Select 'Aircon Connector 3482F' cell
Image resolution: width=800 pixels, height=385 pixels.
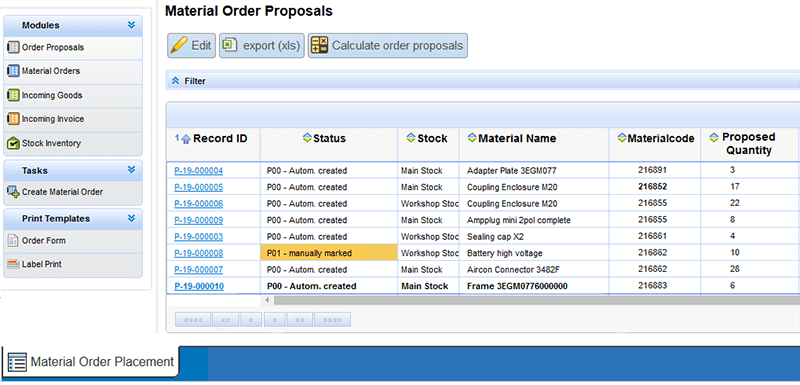pos(534,269)
